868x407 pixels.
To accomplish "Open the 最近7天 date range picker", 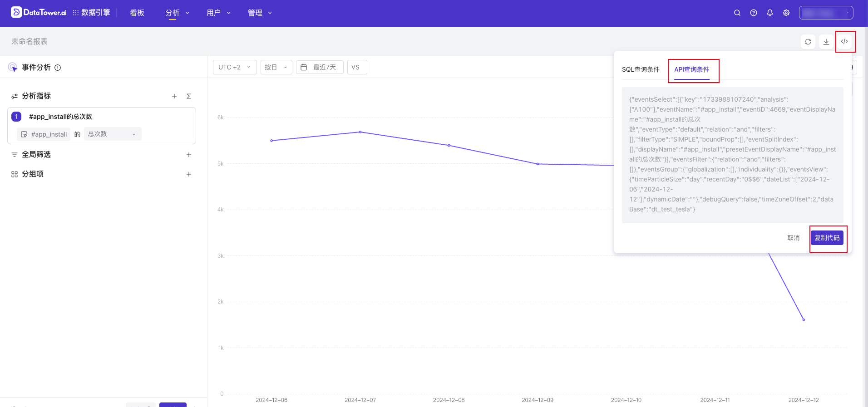I will point(320,67).
